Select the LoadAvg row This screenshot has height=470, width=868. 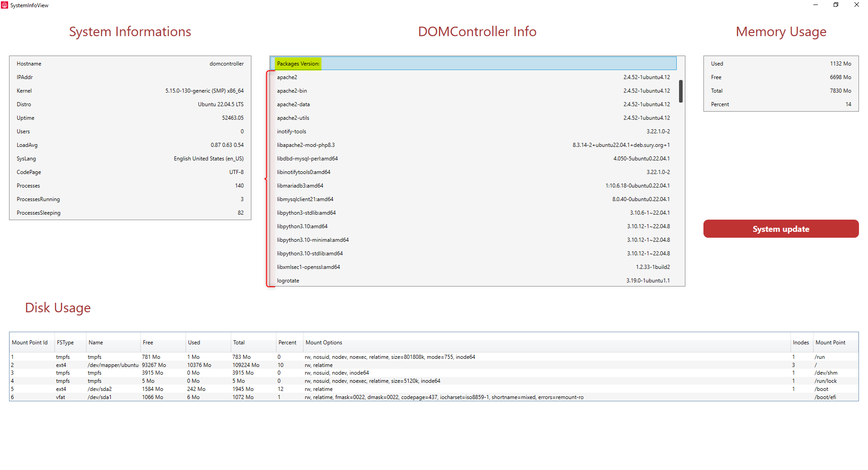pyautogui.click(x=130, y=145)
